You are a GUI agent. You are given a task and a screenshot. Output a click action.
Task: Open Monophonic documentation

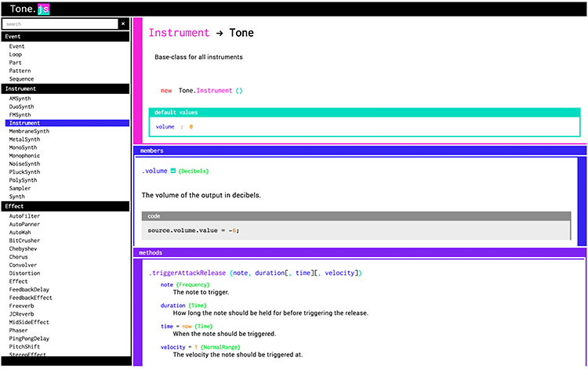[x=24, y=156]
